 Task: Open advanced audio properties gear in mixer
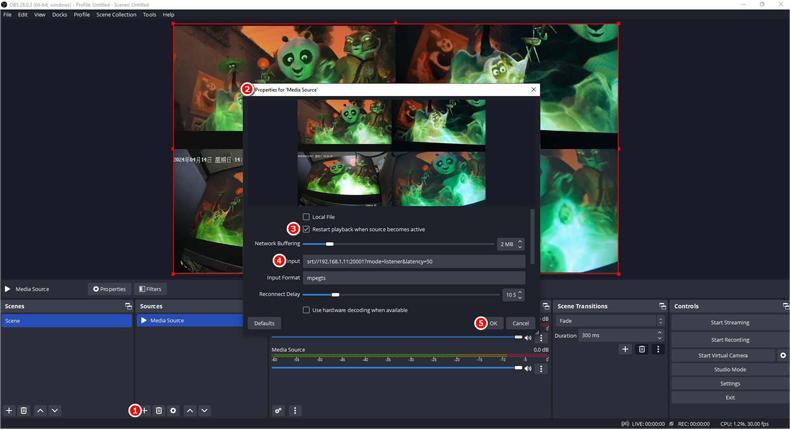tap(279, 411)
